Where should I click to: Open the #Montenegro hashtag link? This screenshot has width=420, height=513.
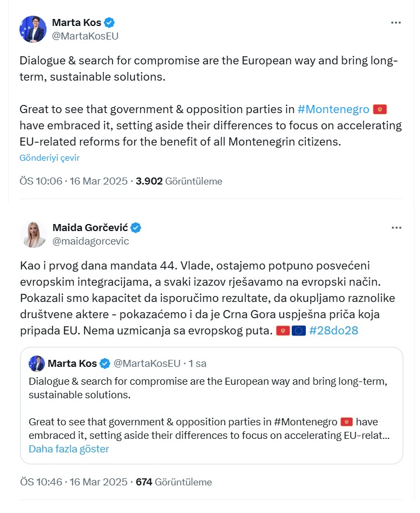click(333, 109)
